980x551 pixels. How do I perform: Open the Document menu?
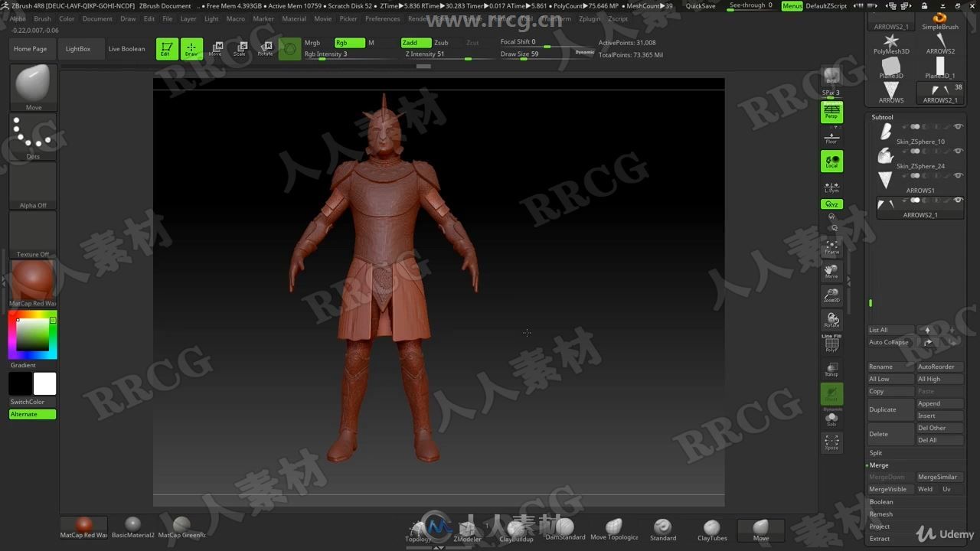97,18
